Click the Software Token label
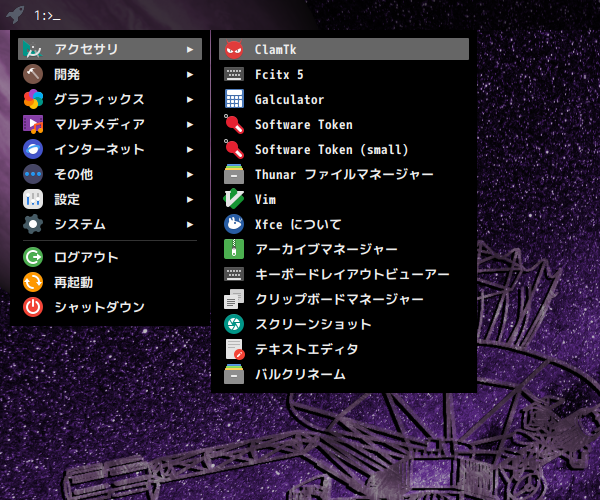600x500 pixels. [x=304, y=124]
